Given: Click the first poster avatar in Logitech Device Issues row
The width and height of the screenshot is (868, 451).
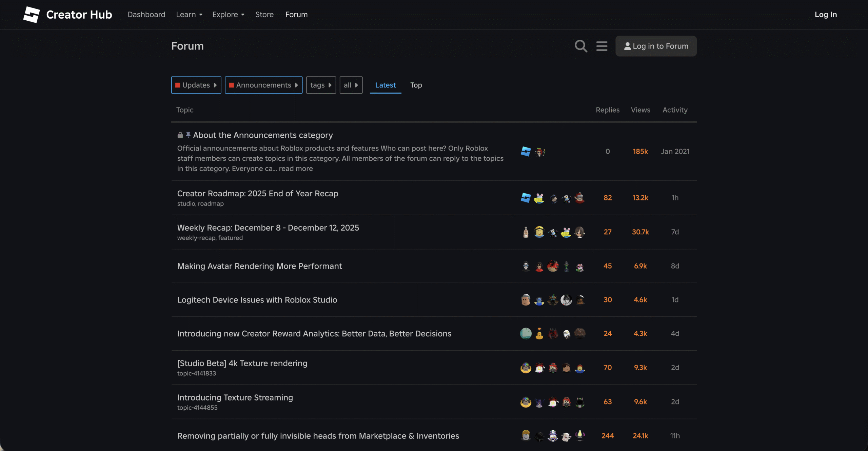Looking at the screenshot, I should click(x=526, y=300).
